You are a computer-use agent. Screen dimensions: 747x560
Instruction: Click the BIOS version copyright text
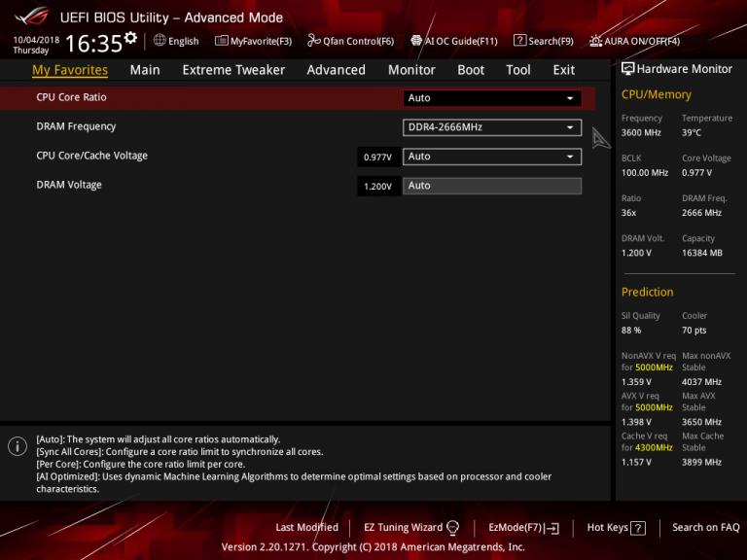coord(373,546)
